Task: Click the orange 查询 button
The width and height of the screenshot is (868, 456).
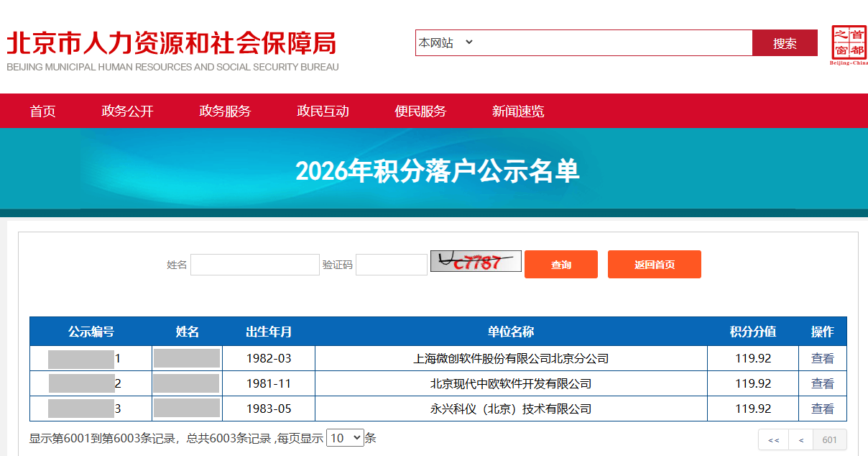Action: (561, 265)
